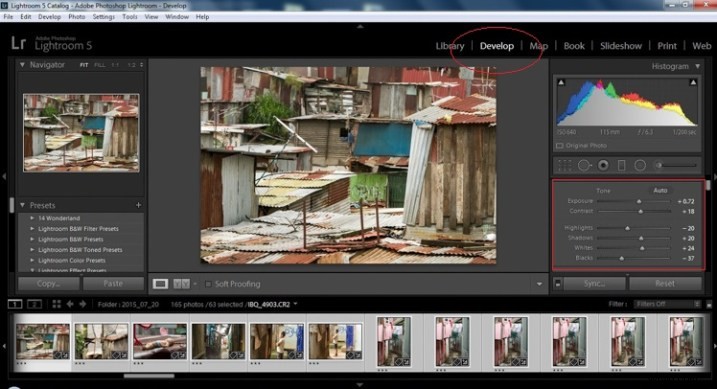717x389 pixels.
Task: Open second window display button 2
Action: (34, 304)
